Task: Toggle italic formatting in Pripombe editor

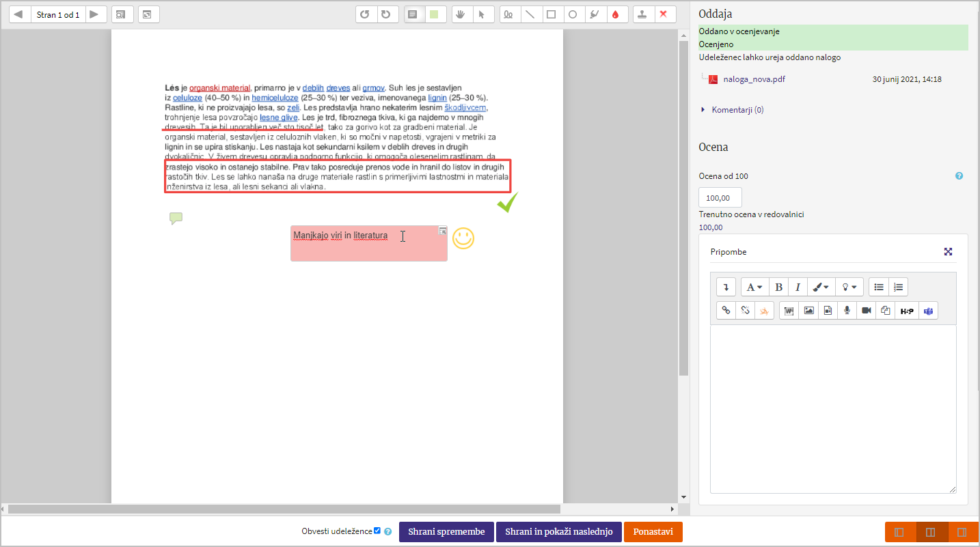Action: pyautogui.click(x=798, y=287)
